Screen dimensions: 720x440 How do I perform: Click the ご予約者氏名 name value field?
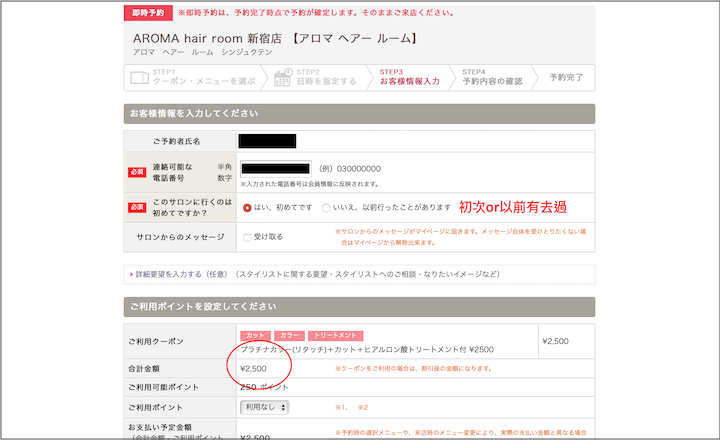click(267, 142)
